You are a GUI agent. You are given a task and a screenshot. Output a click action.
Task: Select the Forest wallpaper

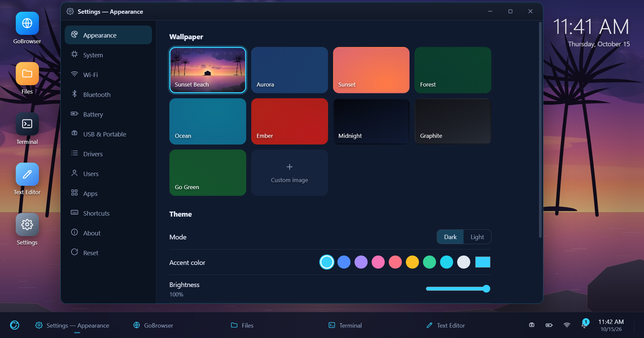point(453,70)
